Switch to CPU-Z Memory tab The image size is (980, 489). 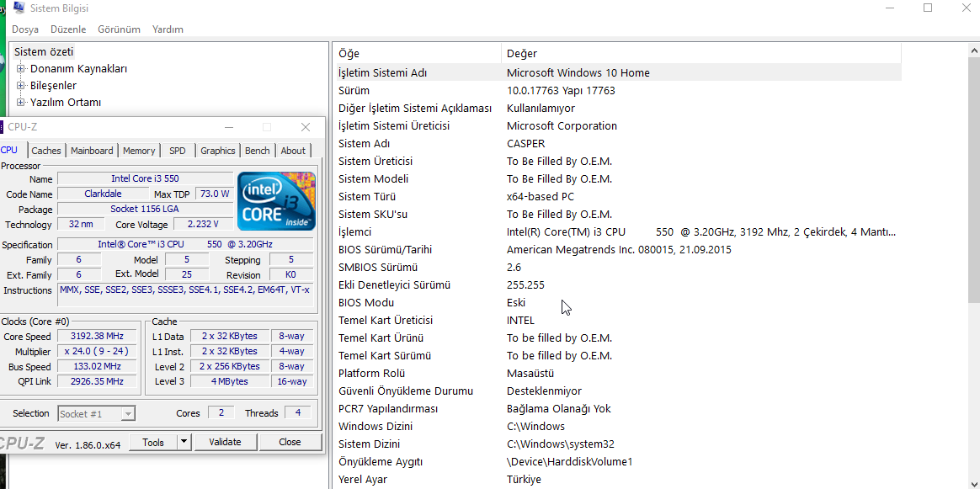pos(139,151)
